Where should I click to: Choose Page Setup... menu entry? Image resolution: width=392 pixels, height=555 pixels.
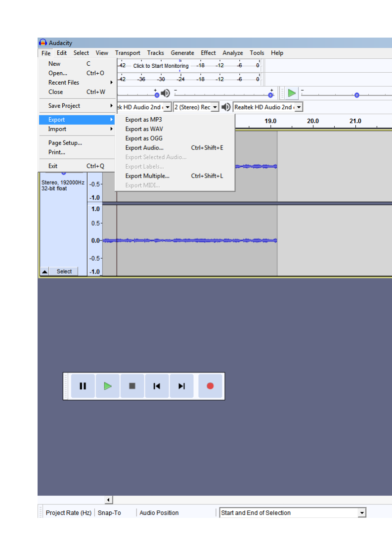point(77,143)
